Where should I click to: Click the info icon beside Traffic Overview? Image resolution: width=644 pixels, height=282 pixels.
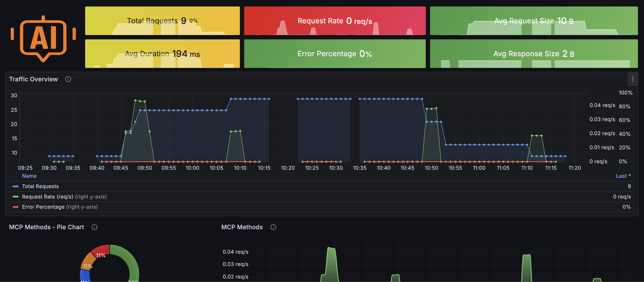tap(68, 79)
